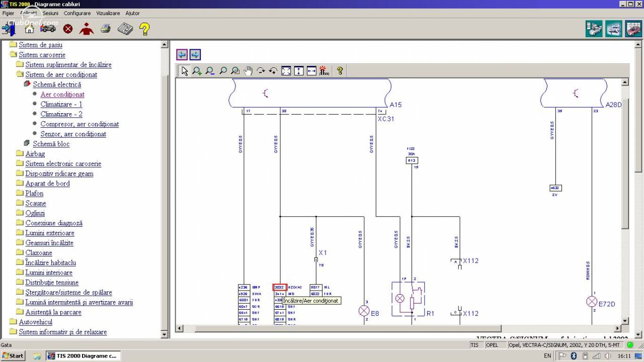Expand Sistem suplimentar de încălzire folder

[68, 64]
